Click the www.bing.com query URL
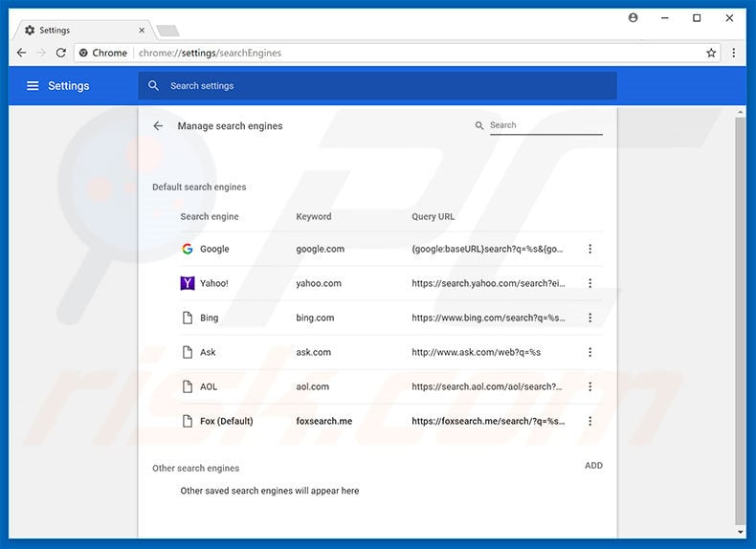 (x=488, y=318)
